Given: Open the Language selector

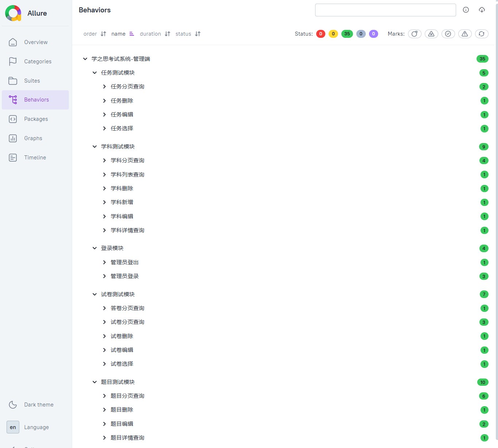Looking at the screenshot, I should [x=35, y=427].
